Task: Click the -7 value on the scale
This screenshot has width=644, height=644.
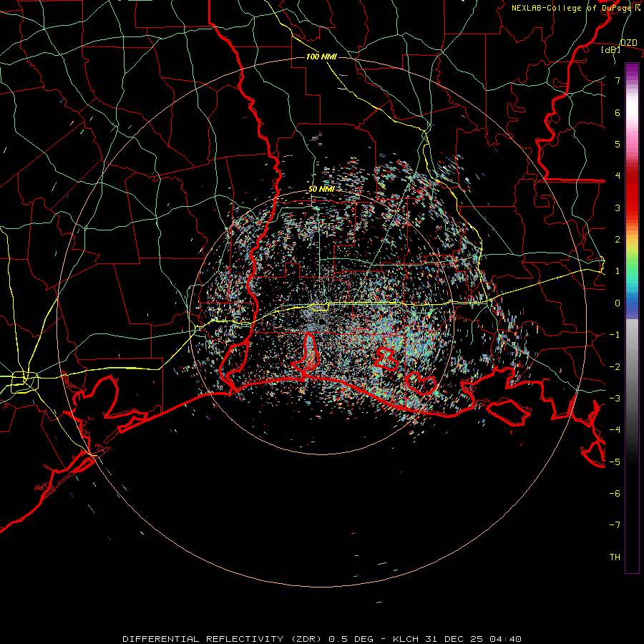Action: 615,525
